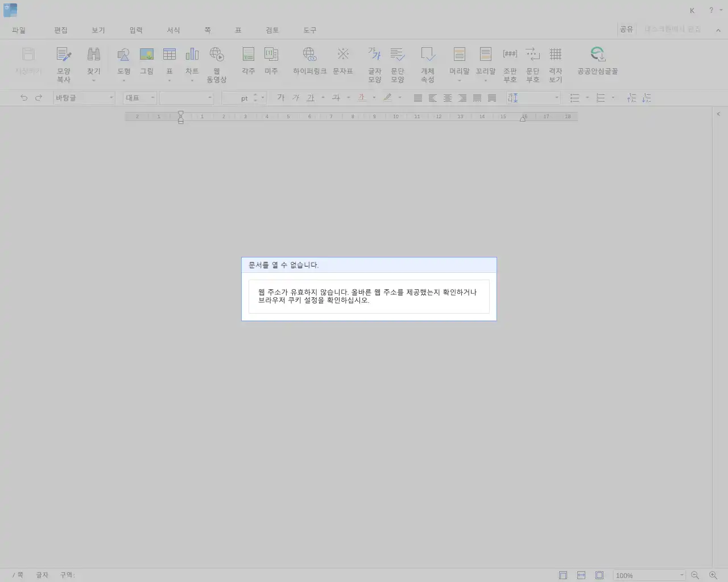The width and height of the screenshot is (728, 582).
Task: Open the 찾기 binoculars tool
Action: pos(94,55)
